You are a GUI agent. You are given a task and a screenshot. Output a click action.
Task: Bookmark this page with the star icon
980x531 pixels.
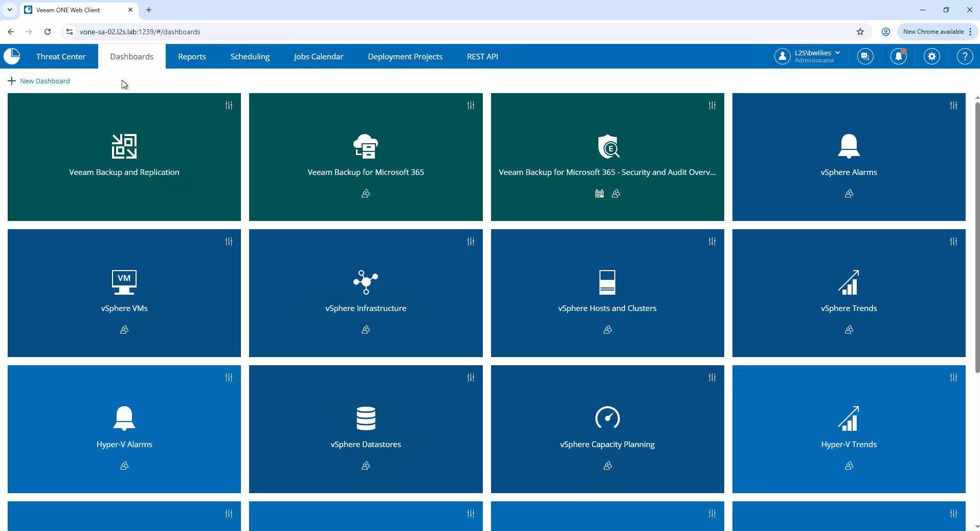(x=860, y=32)
